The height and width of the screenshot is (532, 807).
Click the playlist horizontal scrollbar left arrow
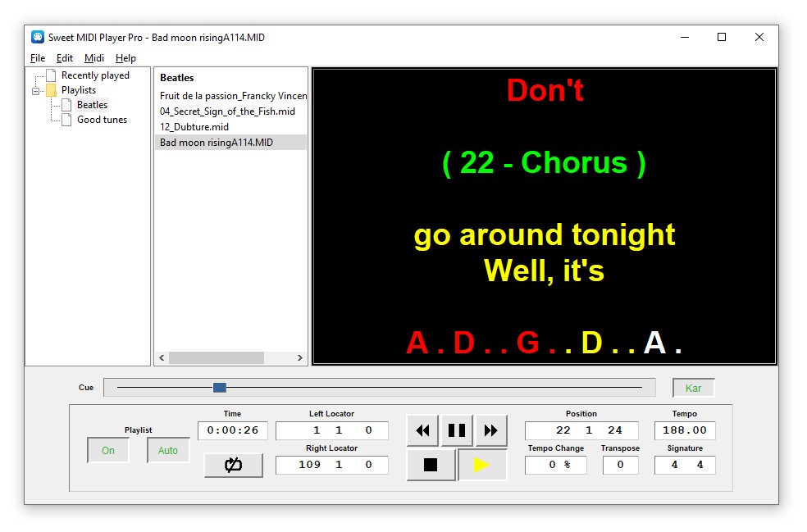[162, 357]
